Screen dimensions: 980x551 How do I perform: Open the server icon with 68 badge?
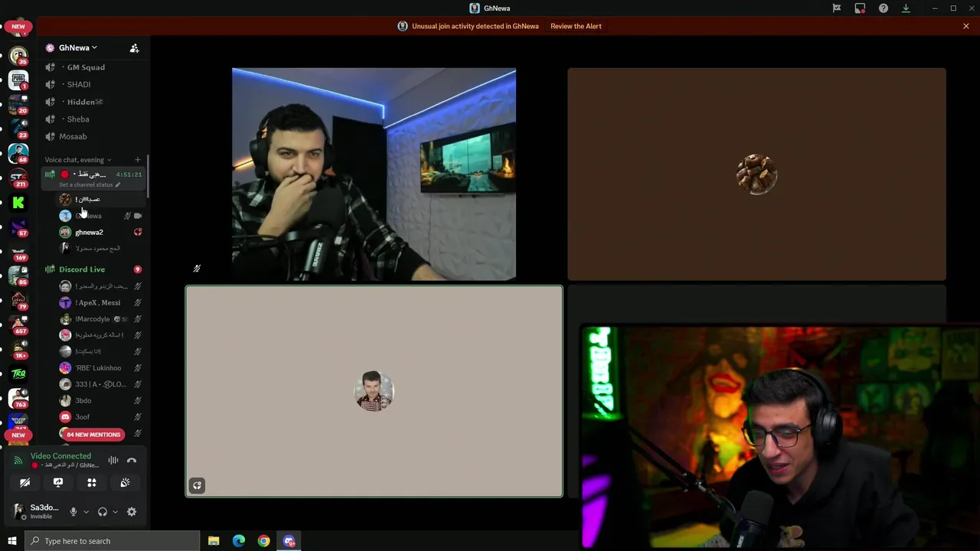click(x=18, y=153)
